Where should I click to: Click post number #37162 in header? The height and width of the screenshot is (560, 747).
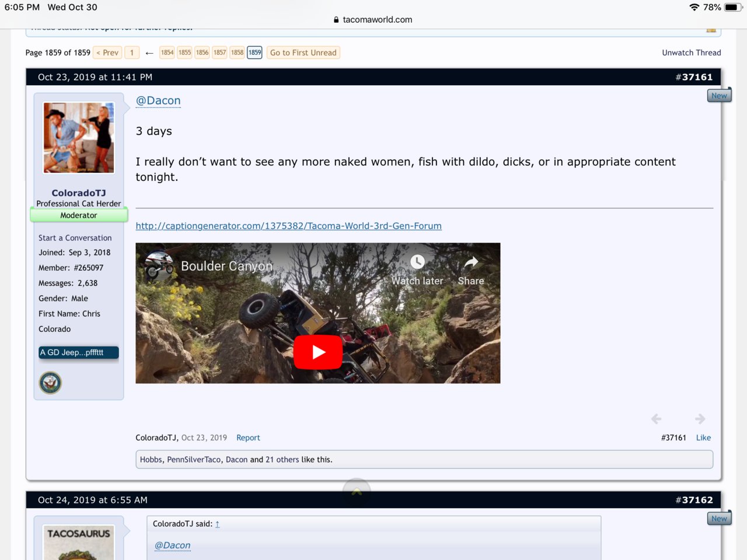point(694,500)
